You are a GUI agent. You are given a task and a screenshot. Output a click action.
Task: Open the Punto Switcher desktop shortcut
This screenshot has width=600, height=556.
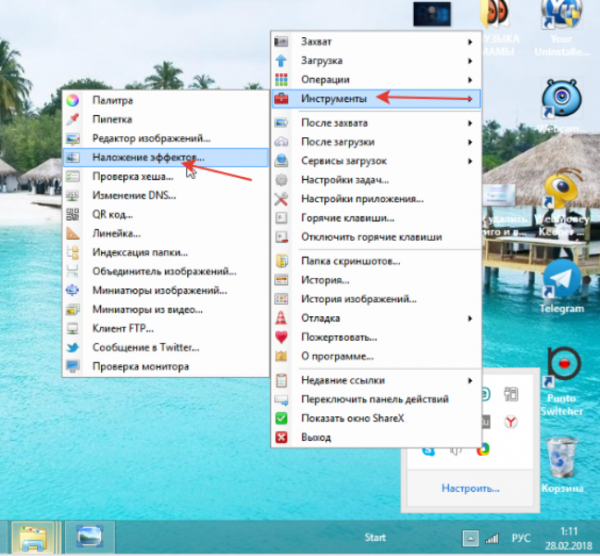tap(562, 382)
